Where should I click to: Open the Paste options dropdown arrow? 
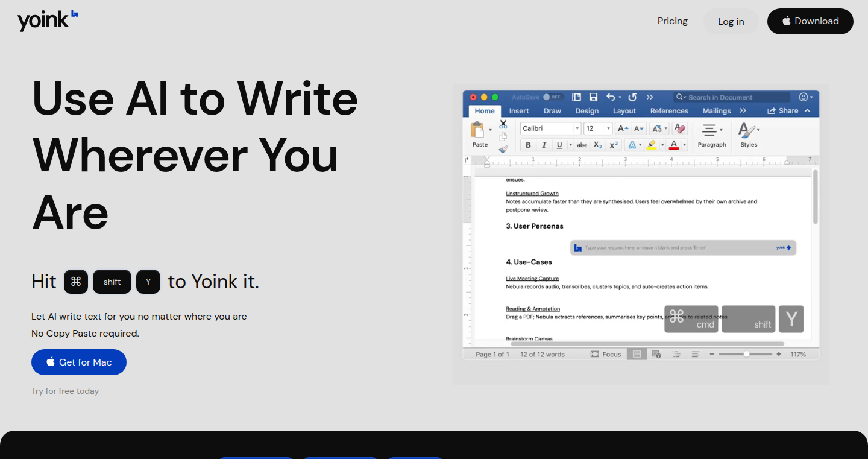(490, 130)
